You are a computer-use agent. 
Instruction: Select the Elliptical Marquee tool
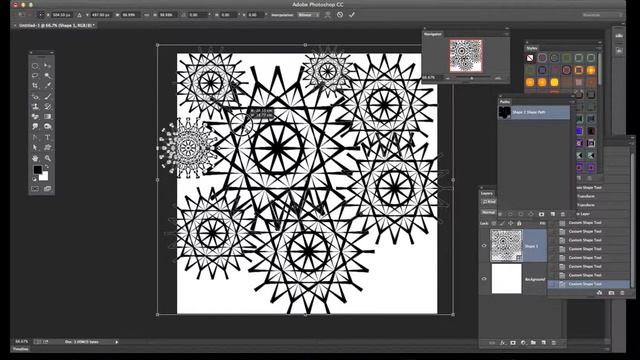pyautogui.click(x=35, y=66)
